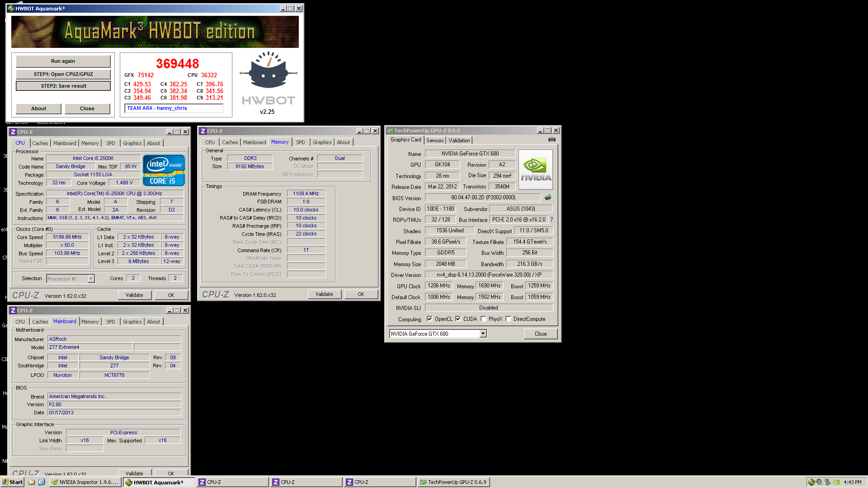
Task: Click the GPU Clock 1206 MHz value
Action: (439, 286)
